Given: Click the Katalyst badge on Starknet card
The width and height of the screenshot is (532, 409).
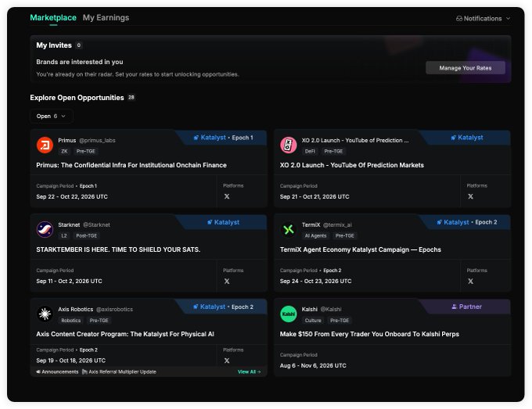Looking at the screenshot, I should click(x=223, y=222).
